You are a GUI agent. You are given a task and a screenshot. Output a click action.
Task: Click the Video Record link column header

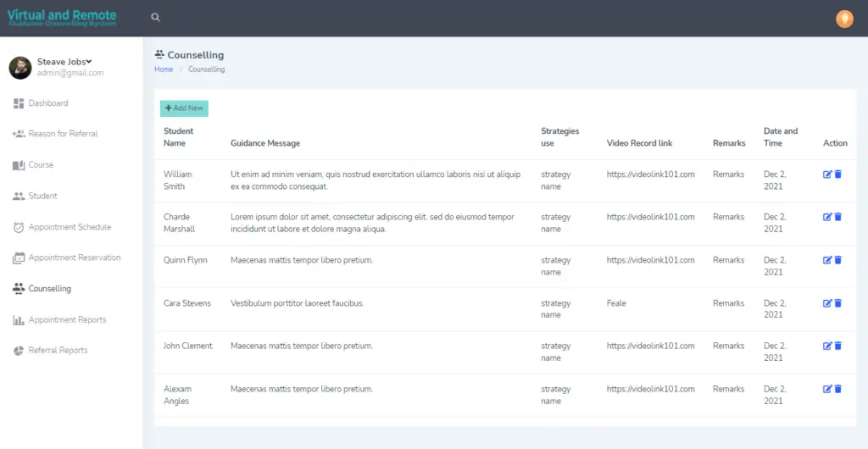pyautogui.click(x=639, y=143)
